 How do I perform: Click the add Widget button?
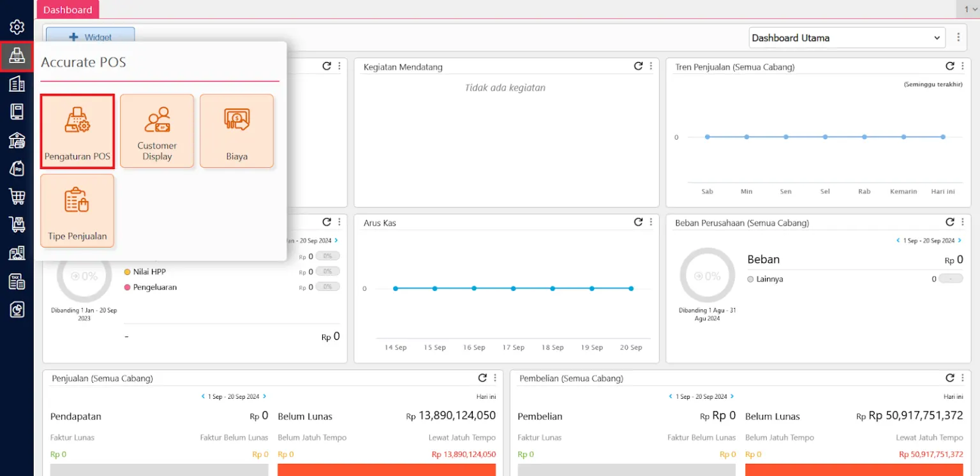point(90,37)
